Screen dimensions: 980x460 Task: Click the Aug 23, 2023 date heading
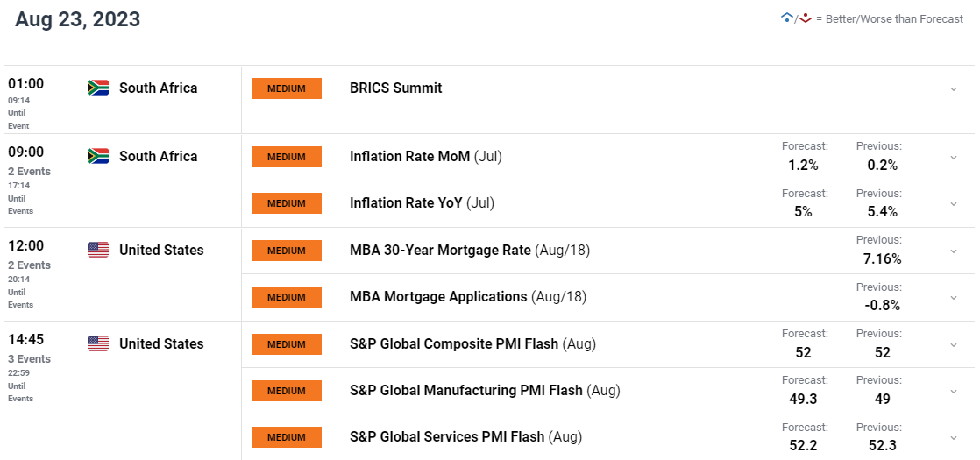78,19
